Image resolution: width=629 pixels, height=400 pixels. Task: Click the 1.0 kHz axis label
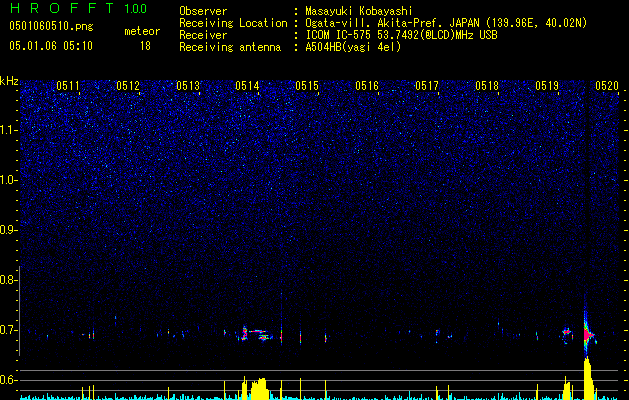point(8,180)
